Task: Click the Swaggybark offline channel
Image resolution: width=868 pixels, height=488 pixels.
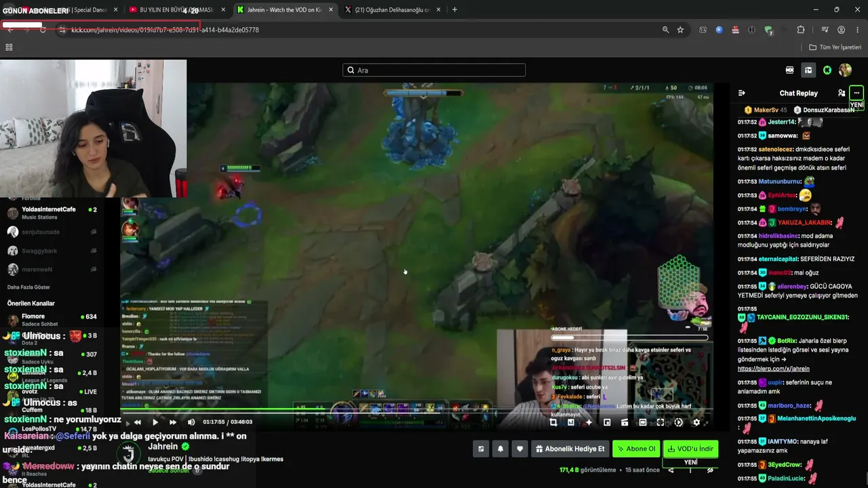Action: click(x=52, y=251)
